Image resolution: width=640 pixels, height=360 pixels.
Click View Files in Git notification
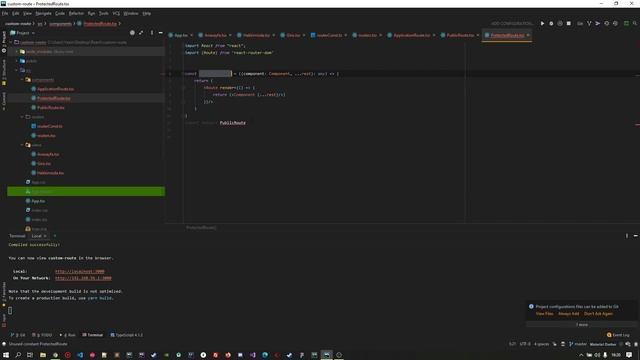tap(544, 313)
